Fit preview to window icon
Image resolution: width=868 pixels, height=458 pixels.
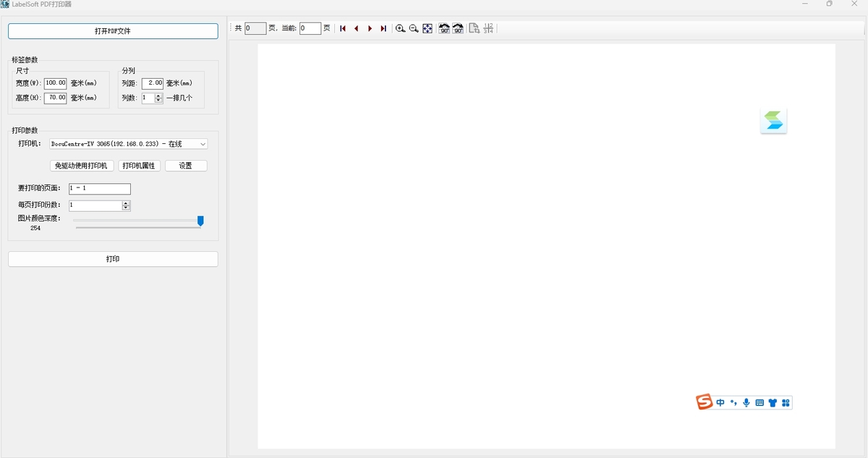pos(427,28)
